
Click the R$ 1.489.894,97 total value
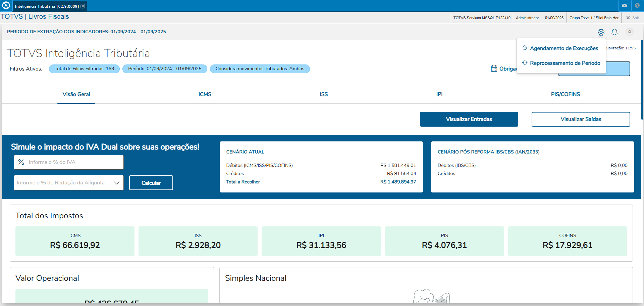point(398,182)
